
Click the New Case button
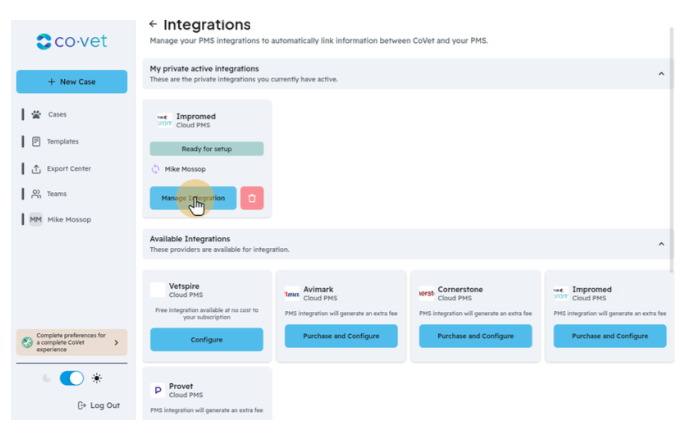(x=72, y=81)
